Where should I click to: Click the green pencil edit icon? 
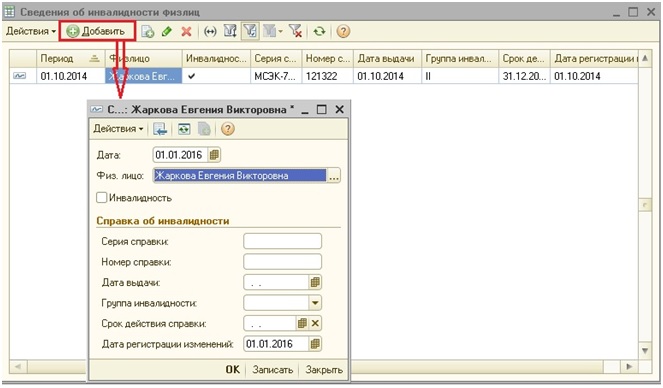coord(167,31)
